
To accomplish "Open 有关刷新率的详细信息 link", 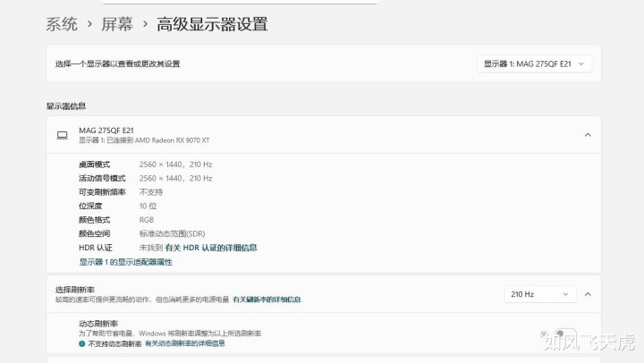I will point(267,300).
